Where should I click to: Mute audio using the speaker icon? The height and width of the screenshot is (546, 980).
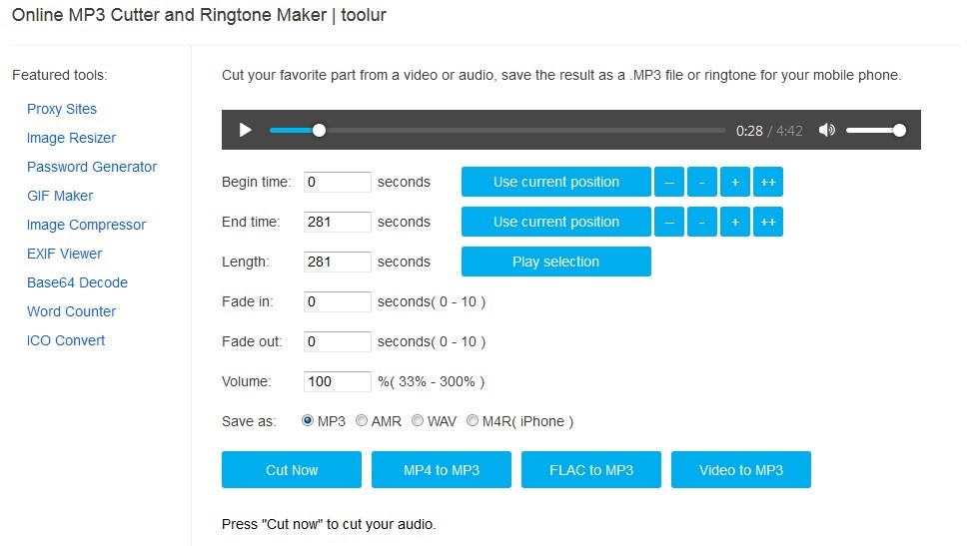826,130
